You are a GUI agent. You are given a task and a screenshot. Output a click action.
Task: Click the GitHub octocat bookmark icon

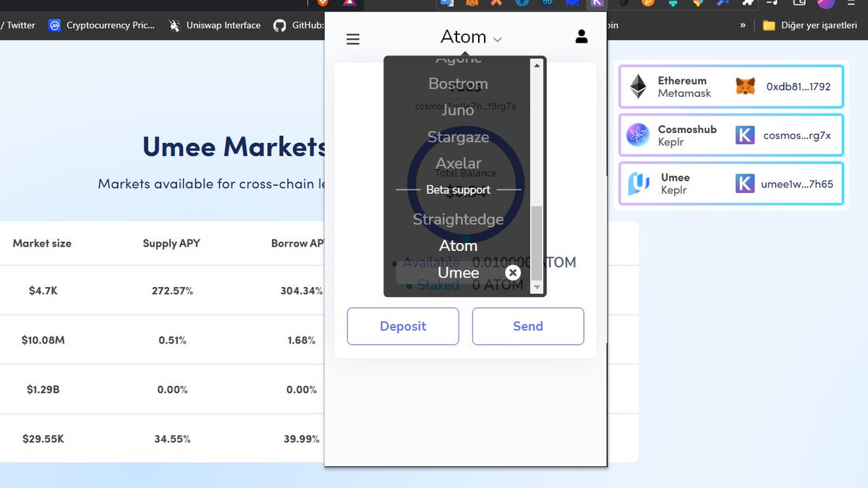coord(280,25)
